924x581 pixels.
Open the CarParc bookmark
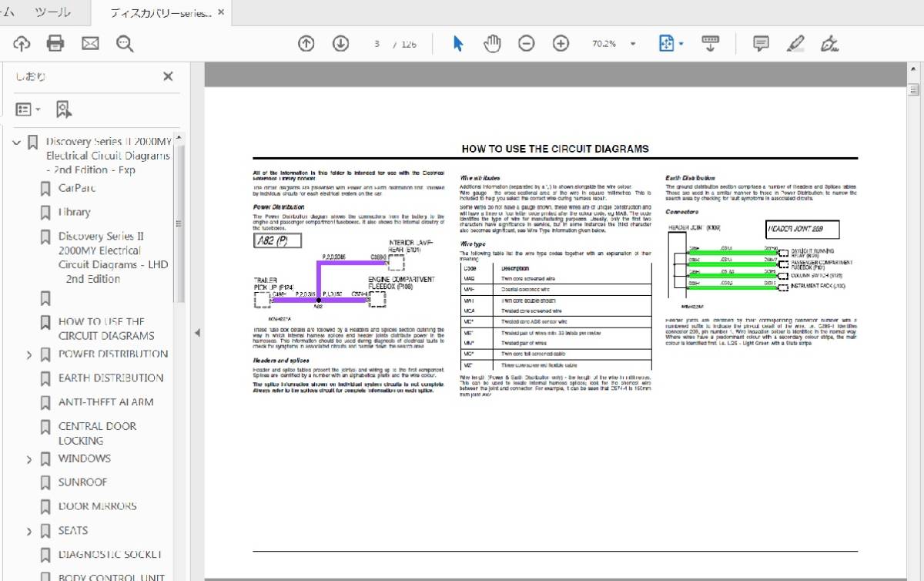[x=77, y=188]
